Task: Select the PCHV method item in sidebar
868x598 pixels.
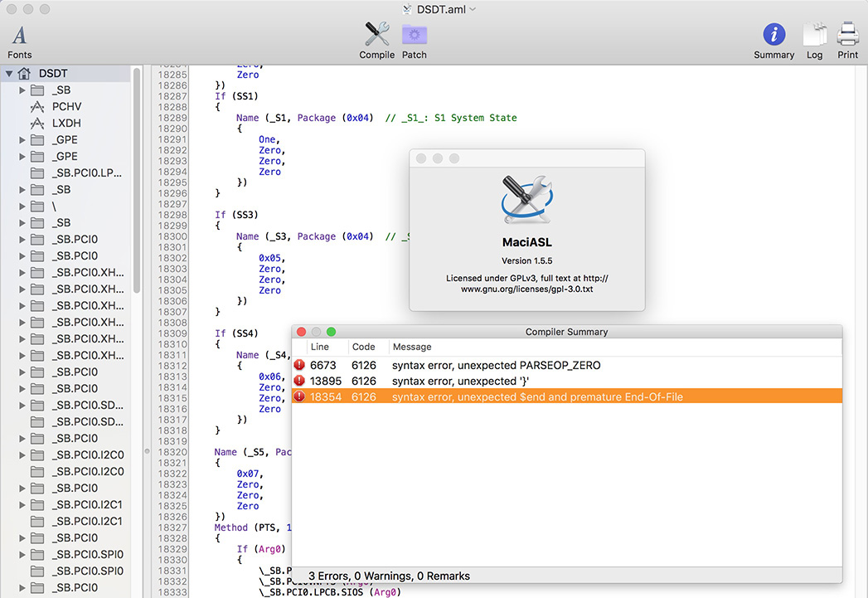Action: click(66, 106)
